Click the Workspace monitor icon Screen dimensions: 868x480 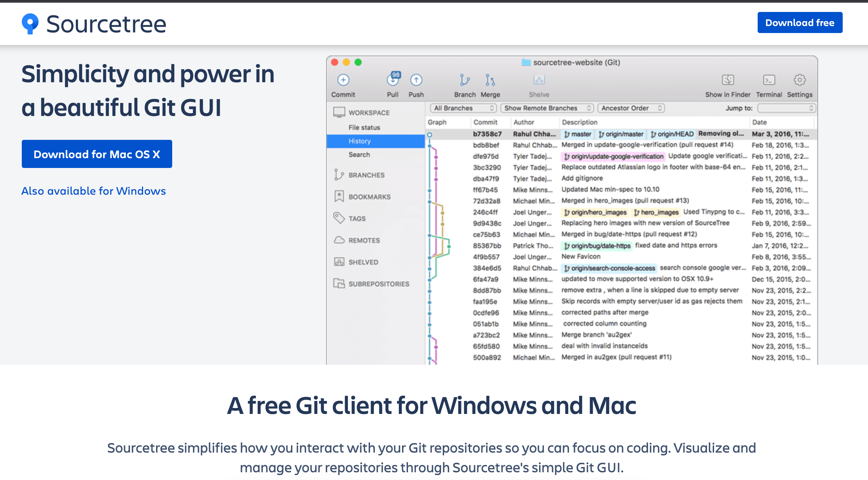339,112
